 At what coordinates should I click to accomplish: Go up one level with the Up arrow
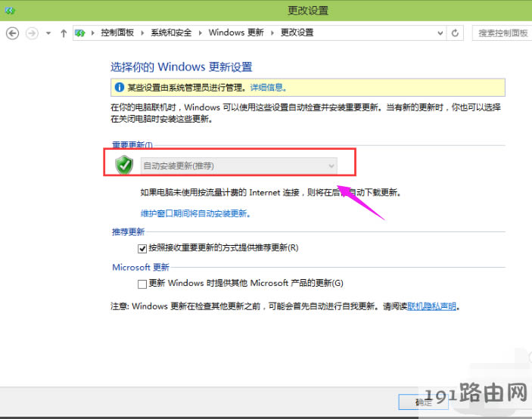coord(64,33)
